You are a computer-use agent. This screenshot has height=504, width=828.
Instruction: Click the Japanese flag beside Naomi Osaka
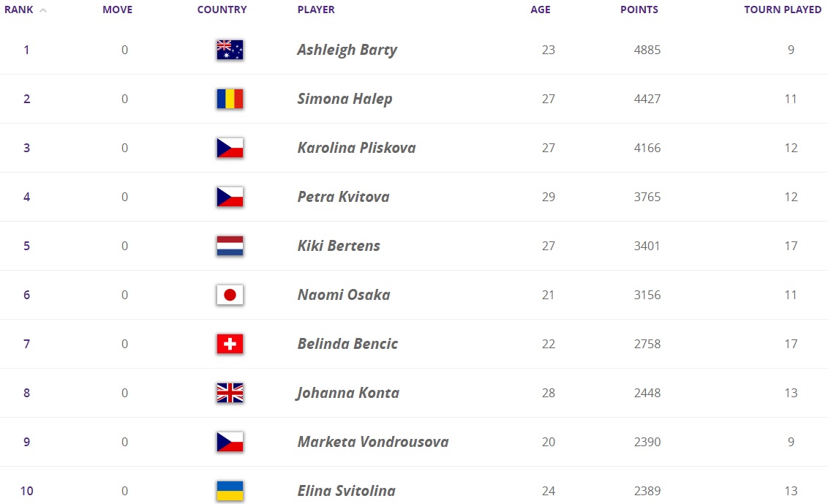(x=230, y=295)
